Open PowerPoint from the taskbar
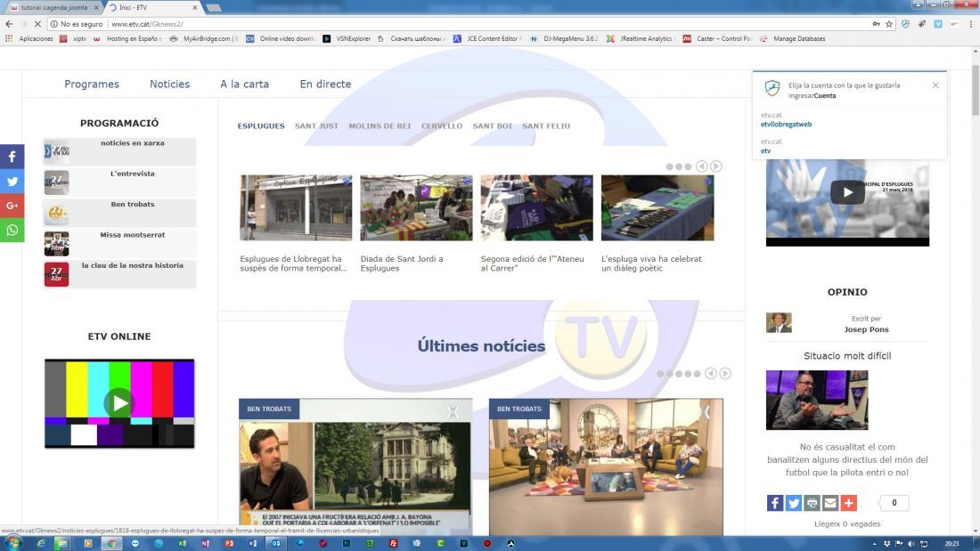This screenshot has width=980, height=551. point(229,544)
